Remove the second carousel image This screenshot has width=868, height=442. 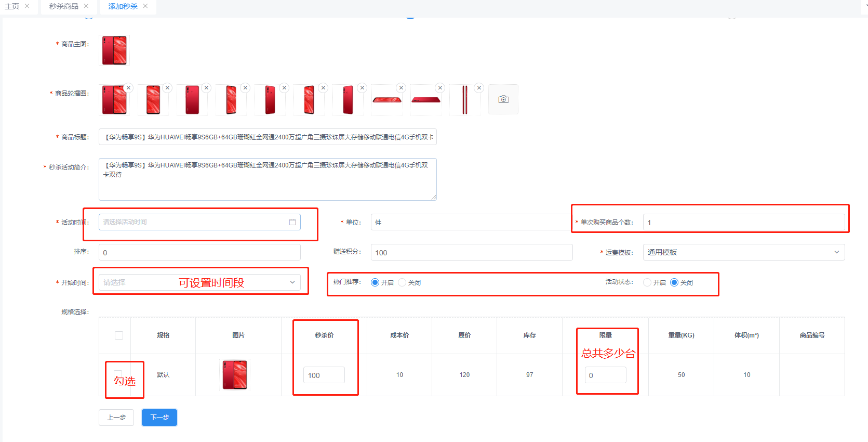pos(167,88)
